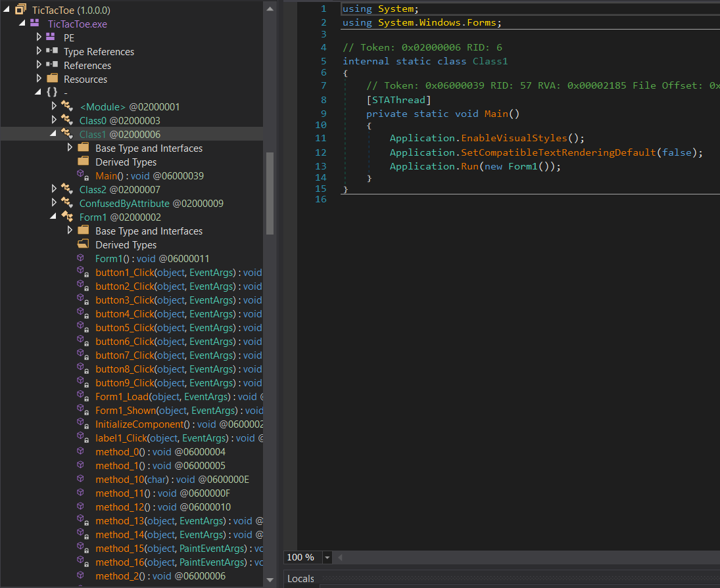The width and height of the screenshot is (720, 588).
Task: Click the Form1 class icon
Action: pyautogui.click(x=67, y=217)
